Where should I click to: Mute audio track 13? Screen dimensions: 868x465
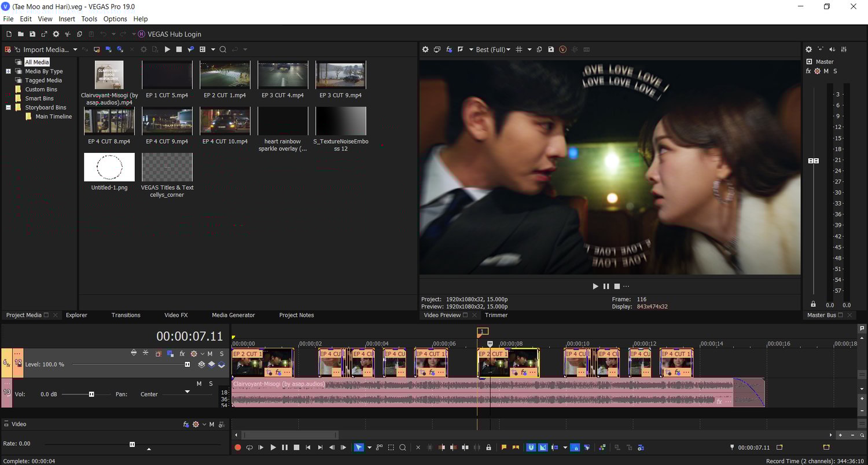click(199, 383)
